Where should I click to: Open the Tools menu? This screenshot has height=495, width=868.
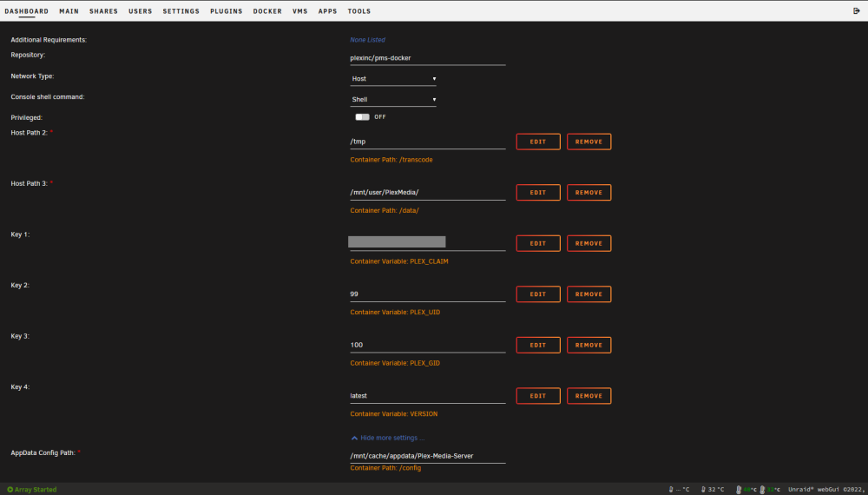pos(359,11)
